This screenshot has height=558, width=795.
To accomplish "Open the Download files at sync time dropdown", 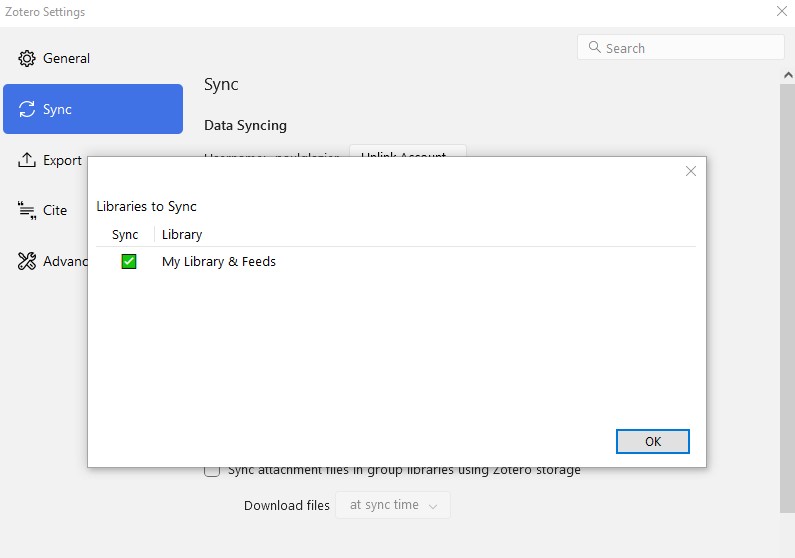I will point(392,505).
